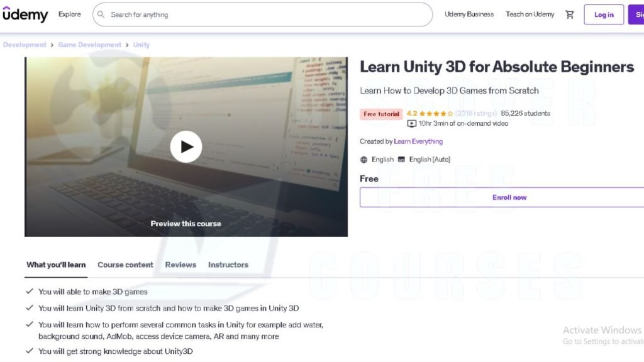Navigate to Game Development breadcrumb
This screenshot has height=362, width=644.
pos(89,45)
